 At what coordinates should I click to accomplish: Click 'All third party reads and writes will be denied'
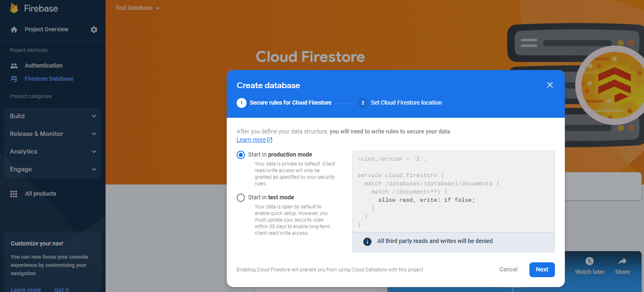point(435,241)
